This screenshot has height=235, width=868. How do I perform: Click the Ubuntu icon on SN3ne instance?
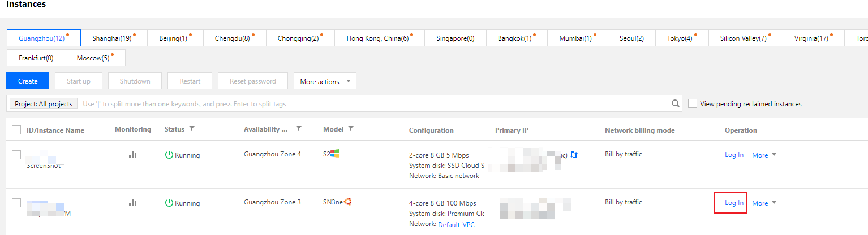pos(349,202)
